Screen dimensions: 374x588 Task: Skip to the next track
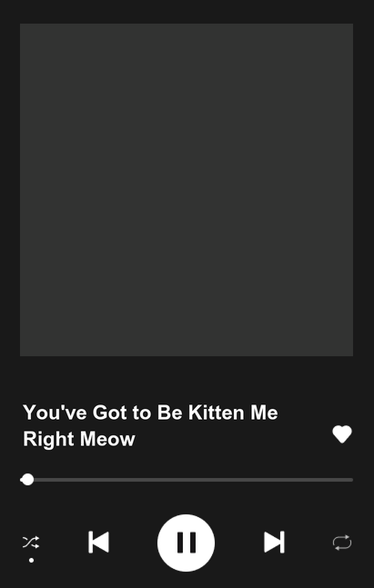coord(274,543)
